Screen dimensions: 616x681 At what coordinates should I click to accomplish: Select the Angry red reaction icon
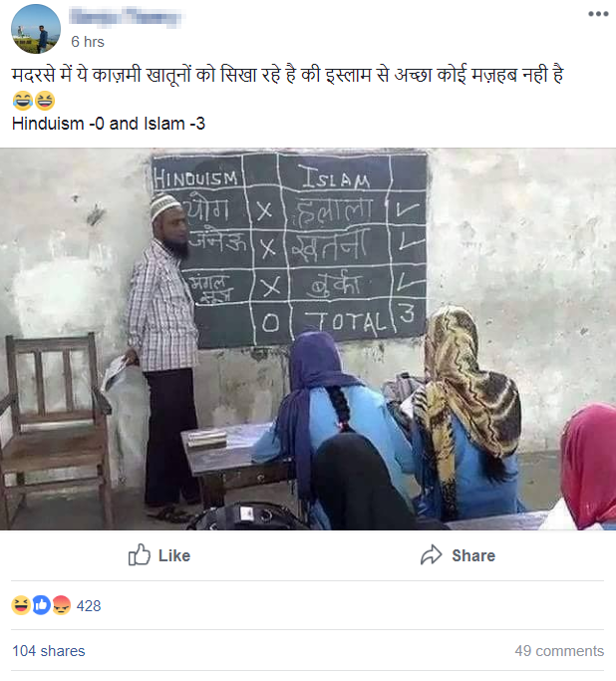click(61, 605)
